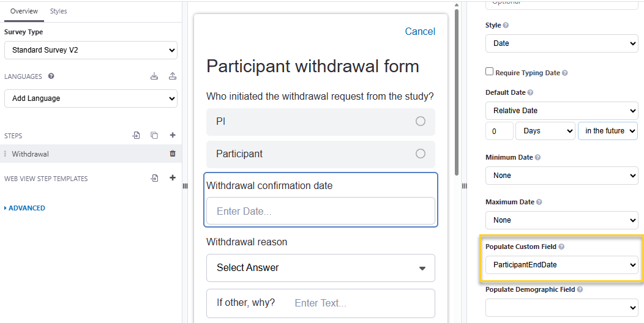Click the Cancel link on the form
This screenshot has height=323, width=644.
point(420,32)
